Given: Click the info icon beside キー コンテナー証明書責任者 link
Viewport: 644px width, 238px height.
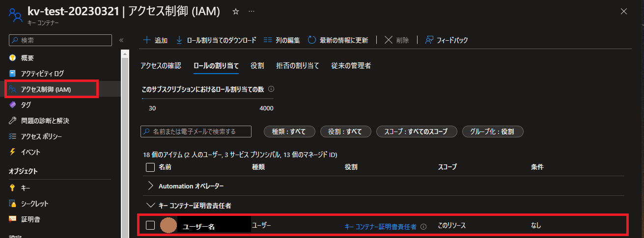Looking at the screenshot, I should [423, 226].
